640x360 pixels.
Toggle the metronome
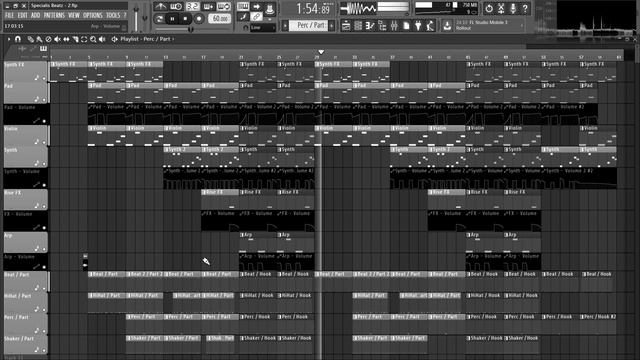click(160, 7)
